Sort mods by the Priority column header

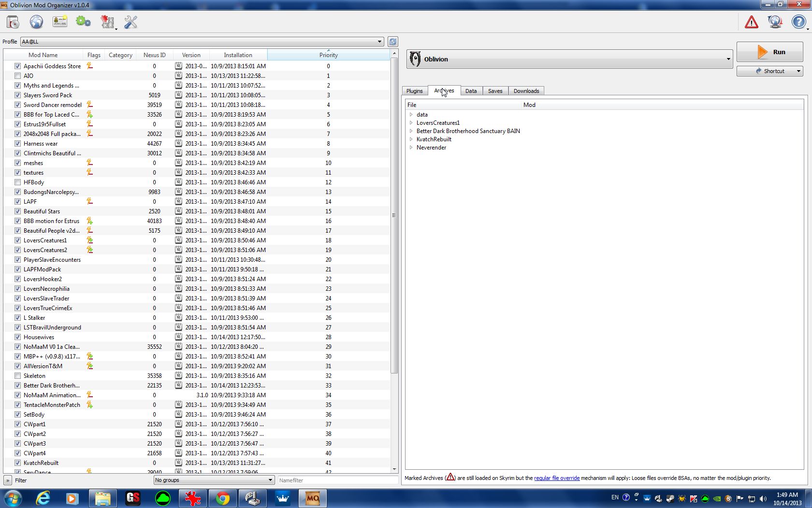click(x=328, y=55)
